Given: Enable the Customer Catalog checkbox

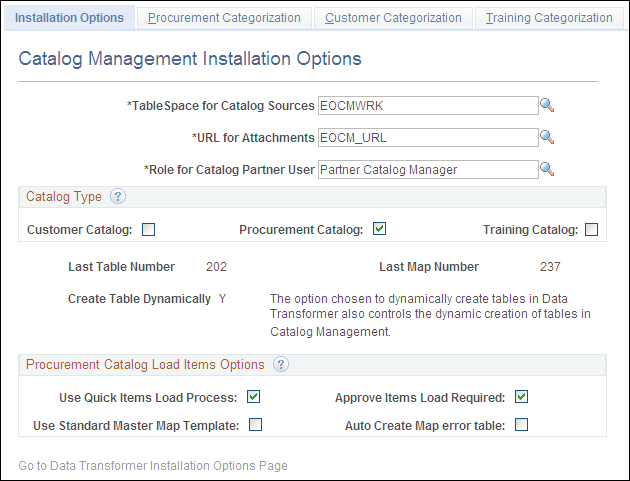Looking at the screenshot, I should click(149, 229).
